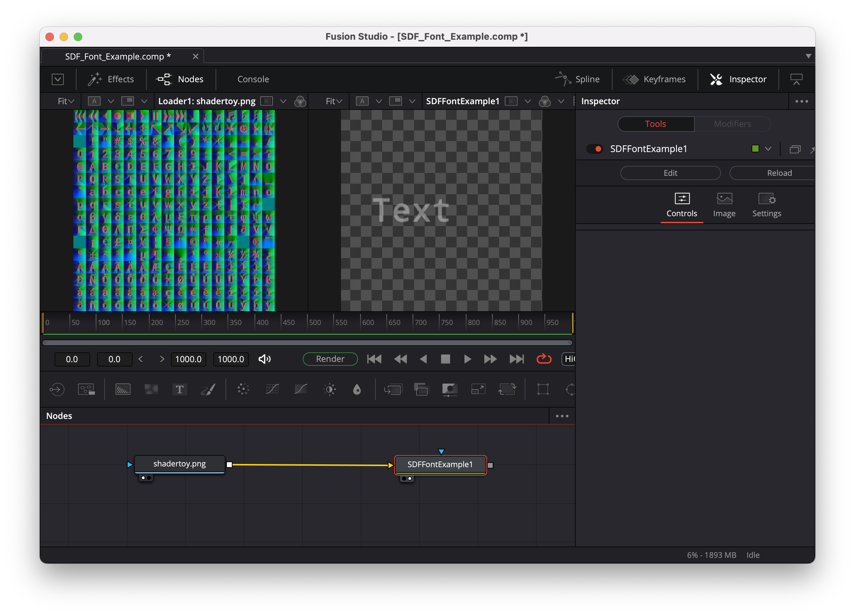
Task: Click the time ruler at frame 500
Action: 307,323
